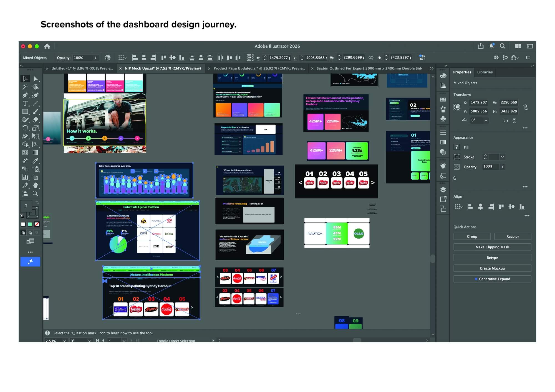Open the rotation angle dropdown in Properties

tap(486, 120)
